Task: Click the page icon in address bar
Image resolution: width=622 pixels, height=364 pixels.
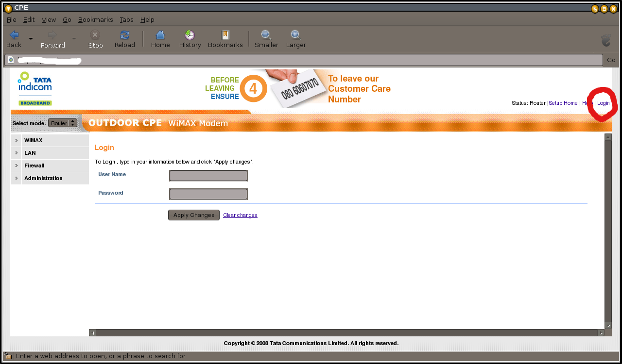Action: coord(11,60)
